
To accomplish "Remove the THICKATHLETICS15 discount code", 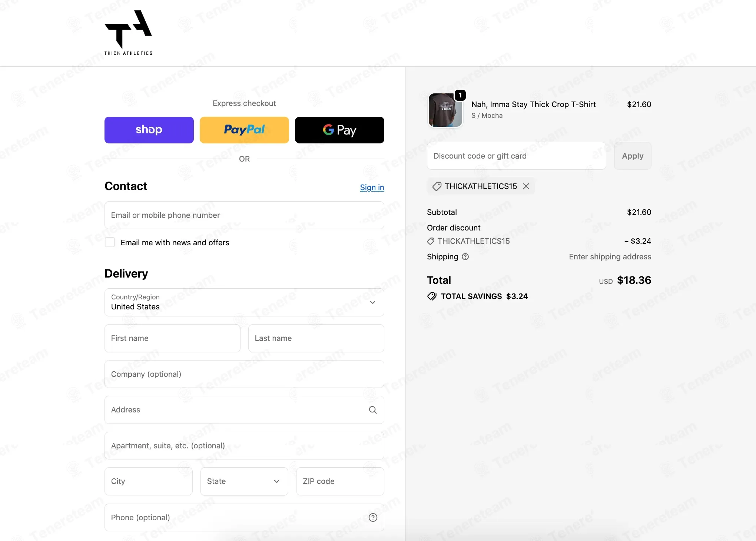I will [526, 186].
